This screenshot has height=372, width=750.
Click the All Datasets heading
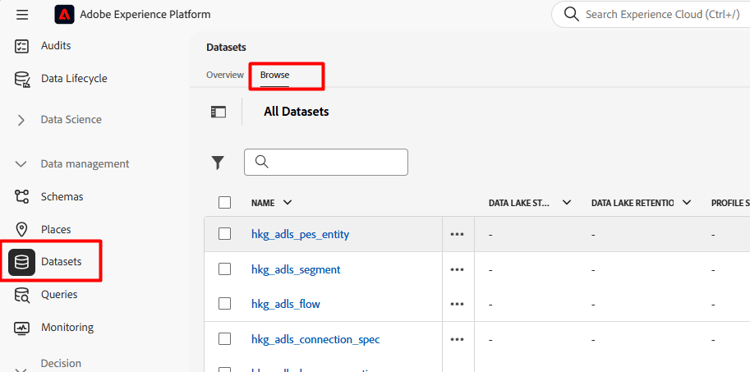[x=296, y=112]
